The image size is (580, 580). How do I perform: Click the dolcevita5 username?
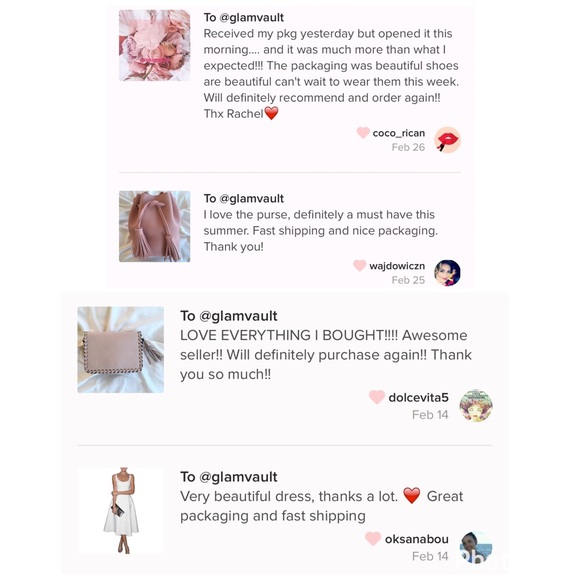coord(418,398)
